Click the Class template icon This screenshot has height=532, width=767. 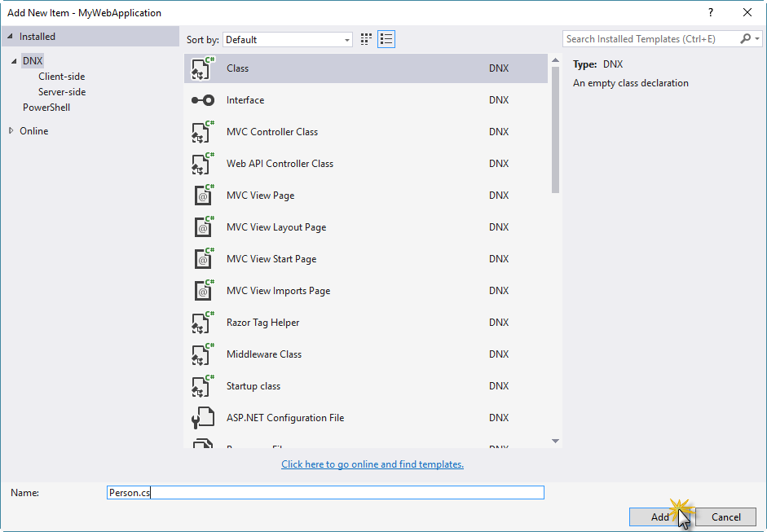point(202,68)
